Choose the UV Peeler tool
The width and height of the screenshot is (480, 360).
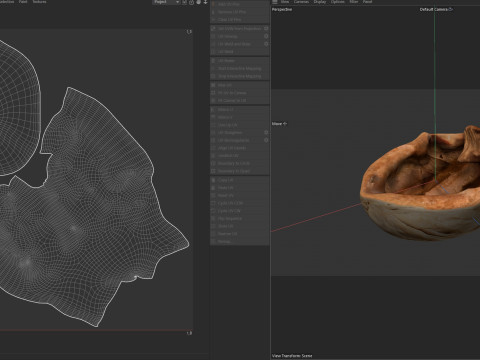(x=239, y=61)
